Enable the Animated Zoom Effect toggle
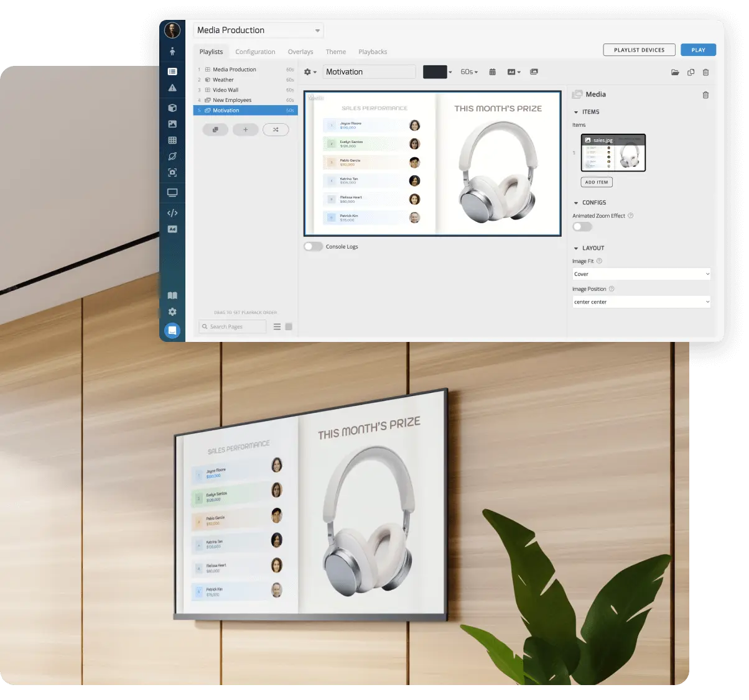This screenshot has width=749, height=700. 582,227
